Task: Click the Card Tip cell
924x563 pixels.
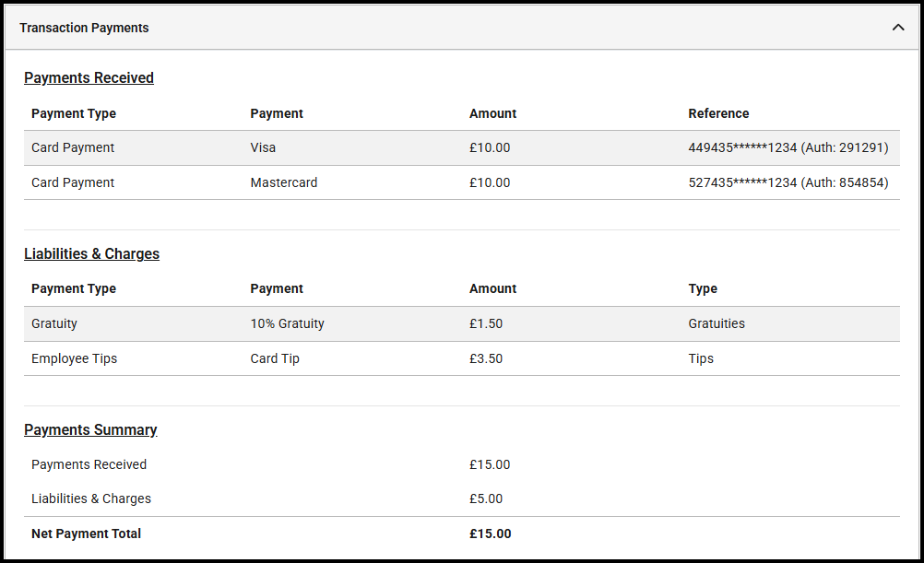Action: pyautogui.click(x=275, y=358)
